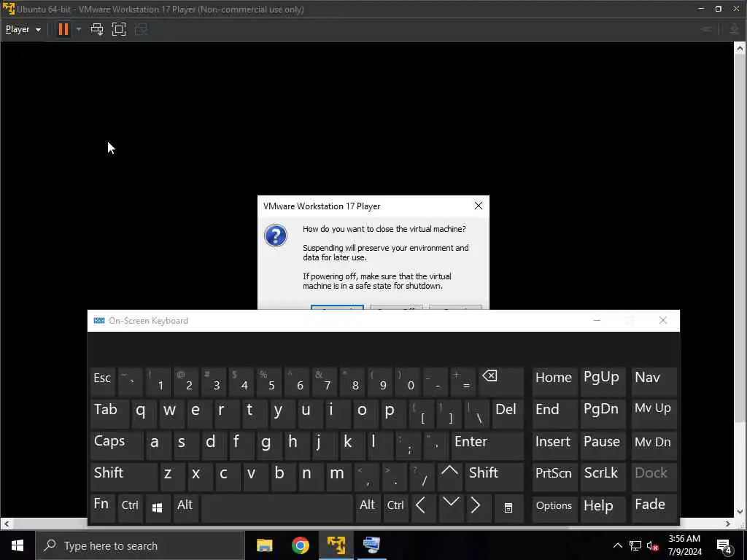Tap the up arrow key on keyboard

coord(449,477)
